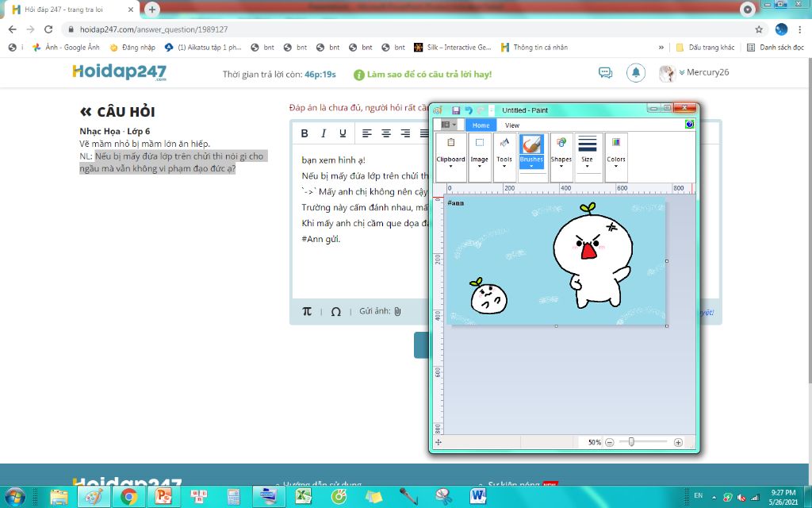This screenshot has width=812, height=508.
Task: Open the chat messages icon in the Hoidap247 header
Action: tap(605, 72)
